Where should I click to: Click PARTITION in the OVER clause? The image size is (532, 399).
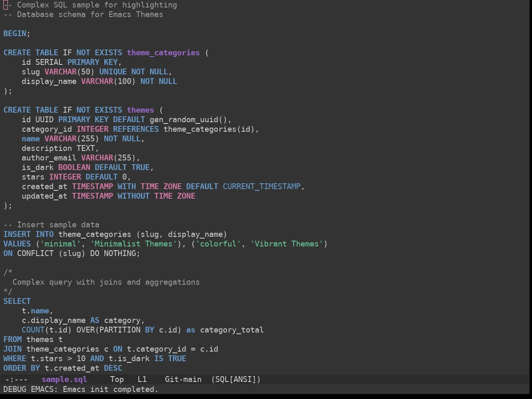tap(120, 330)
